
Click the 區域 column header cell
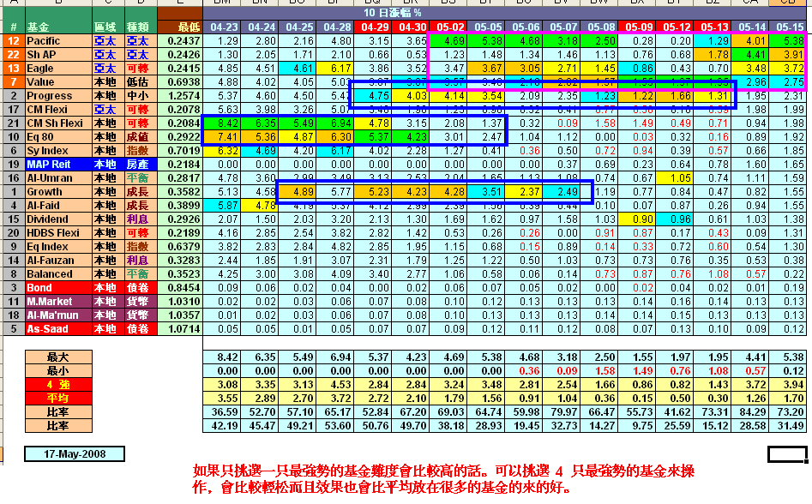pos(108,27)
